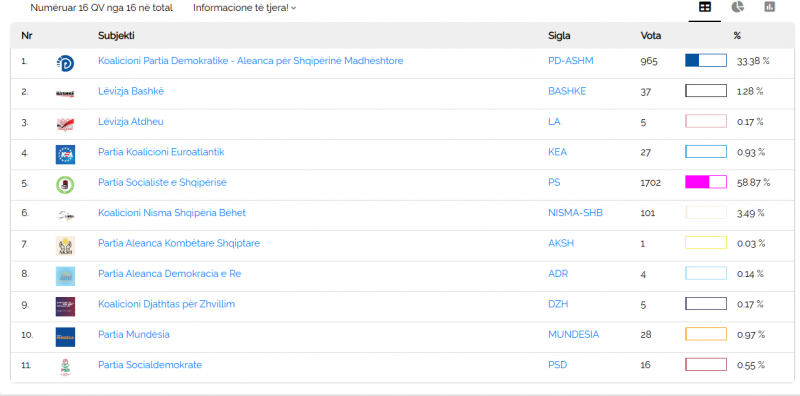Click the KEA party logo
This screenshot has height=396, width=800.
tap(65, 155)
